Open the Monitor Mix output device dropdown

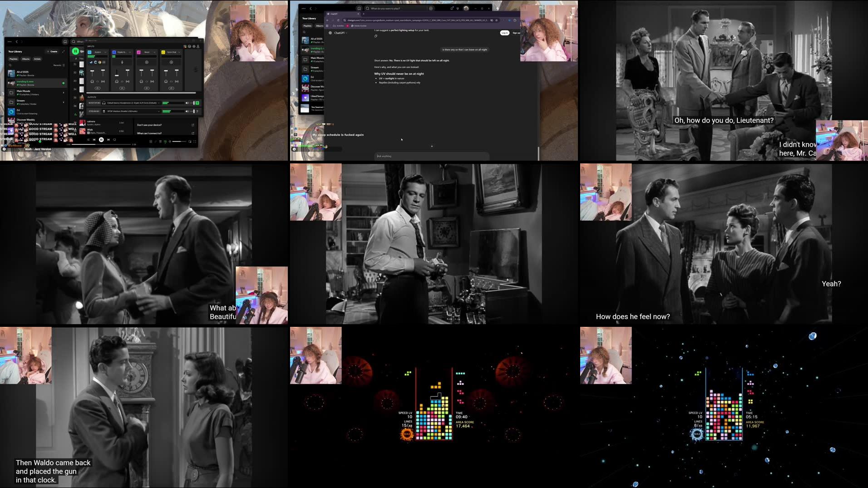pos(158,103)
